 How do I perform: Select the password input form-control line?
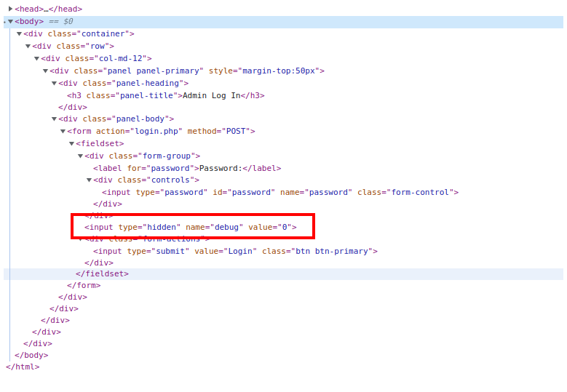click(x=280, y=192)
